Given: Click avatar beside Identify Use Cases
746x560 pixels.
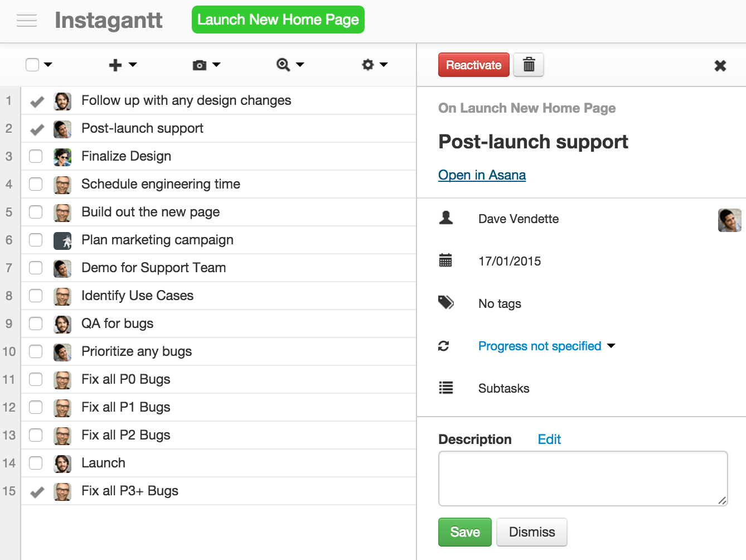Looking at the screenshot, I should pos(62,296).
